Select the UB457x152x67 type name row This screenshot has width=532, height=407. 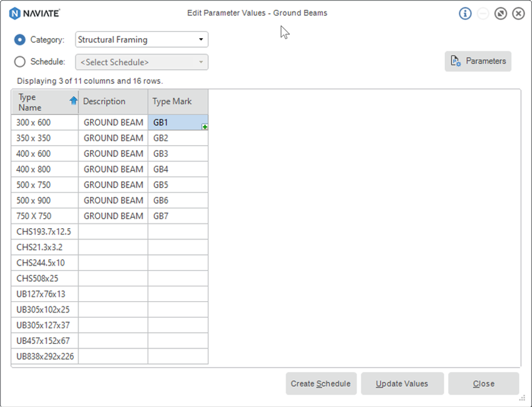(x=44, y=341)
